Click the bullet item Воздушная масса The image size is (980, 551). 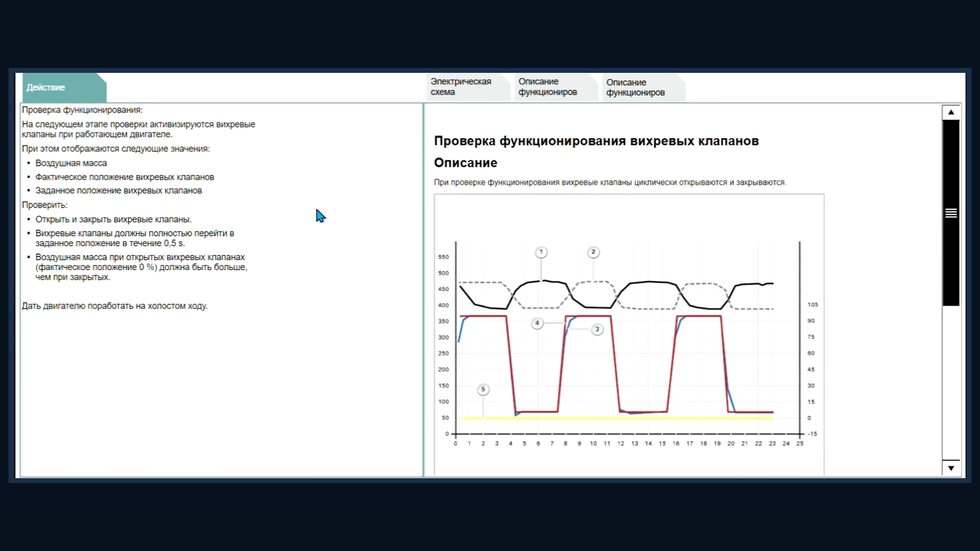click(x=71, y=163)
